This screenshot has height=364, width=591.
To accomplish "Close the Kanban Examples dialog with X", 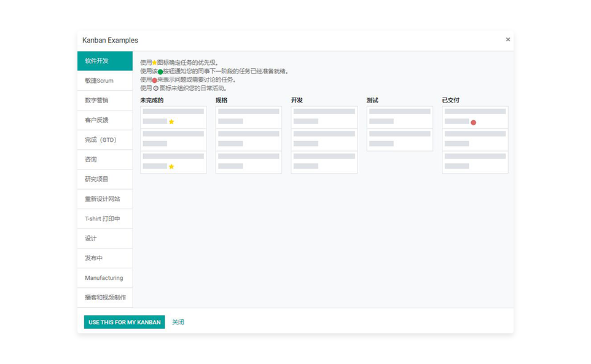I will (x=507, y=39).
